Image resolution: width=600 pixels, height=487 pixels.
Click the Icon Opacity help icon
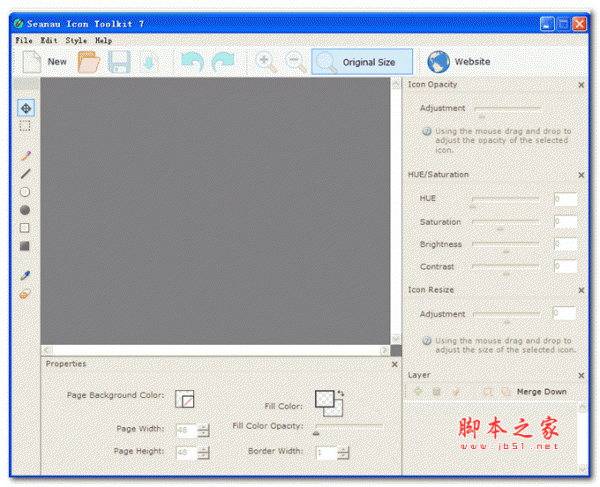pos(427,132)
